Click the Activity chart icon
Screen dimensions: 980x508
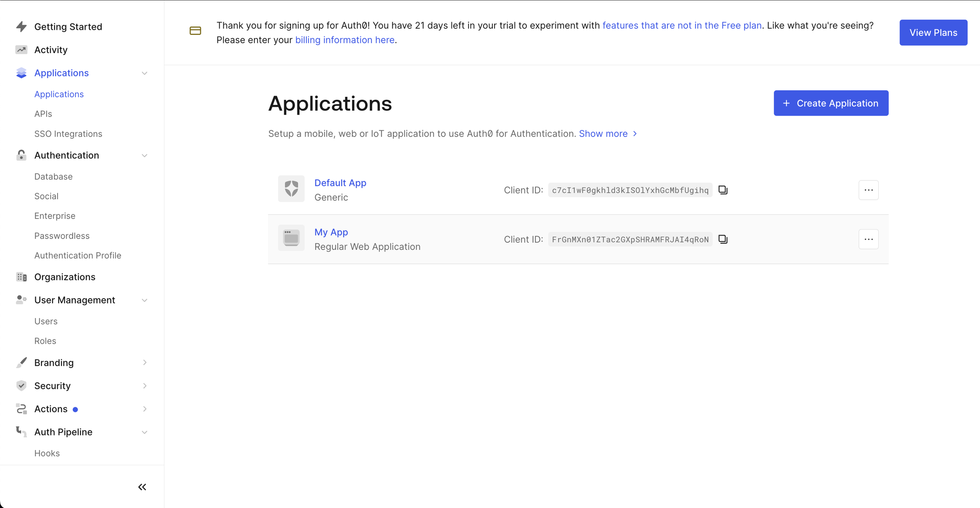(x=21, y=49)
